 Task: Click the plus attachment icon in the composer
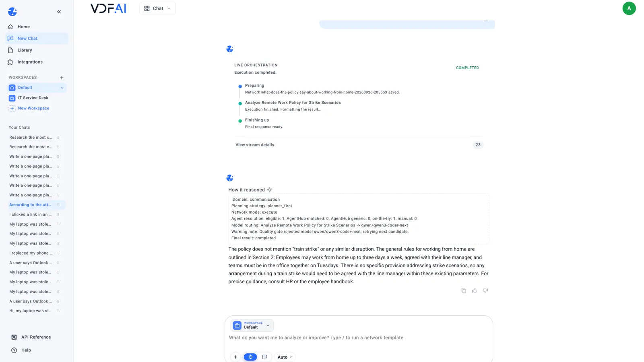pyautogui.click(x=235, y=357)
